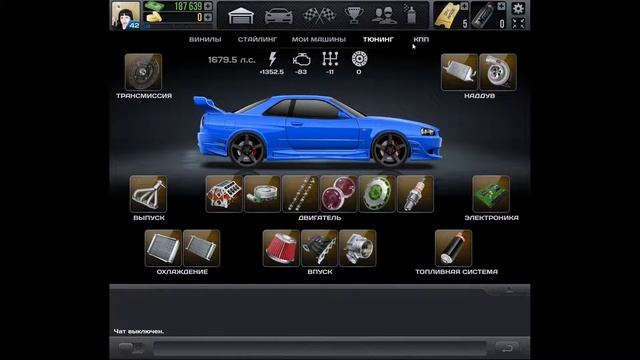Viewport: 640px width, 360px height.
Task: Click the ticket icon in top bar
Action: click(446, 16)
